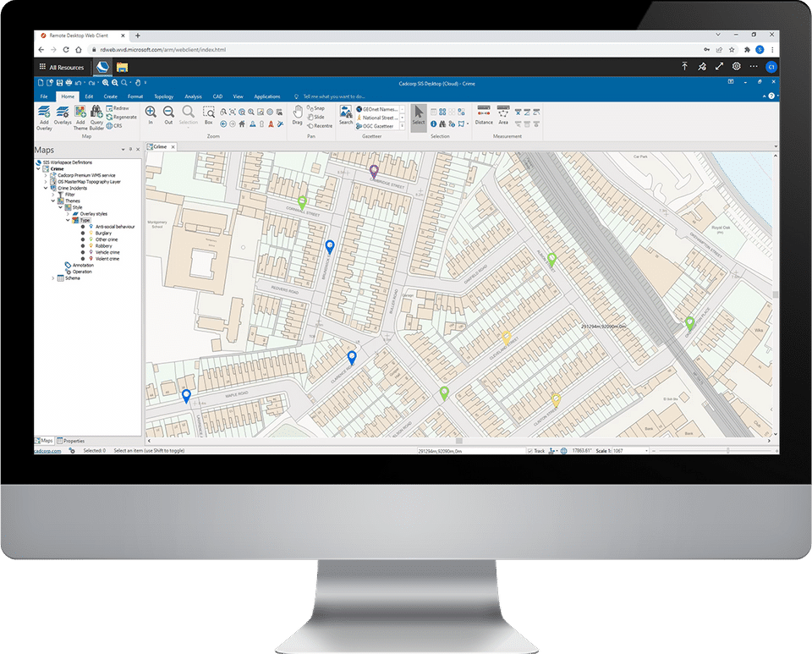
Task: Click the Zoom Out magnifier
Action: pyautogui.click(x=168, y=112)
